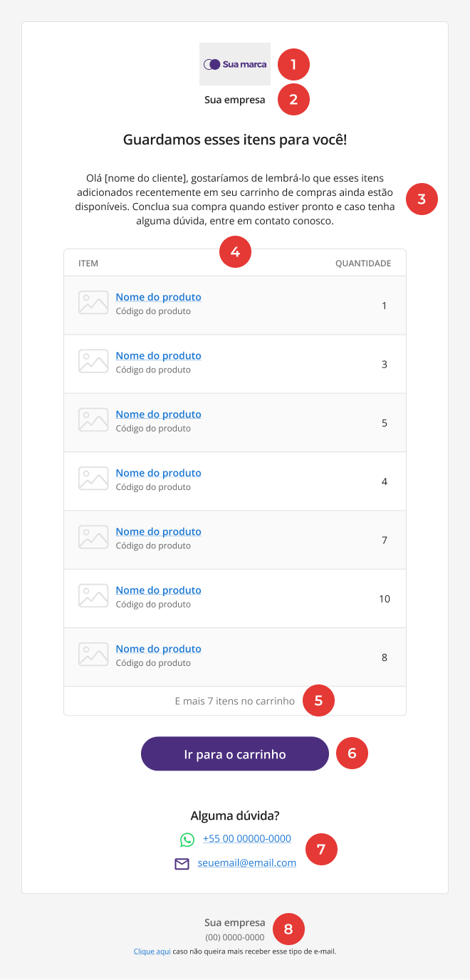
Task: Click the red annotation marker number 8
Action: click(288, 929)
